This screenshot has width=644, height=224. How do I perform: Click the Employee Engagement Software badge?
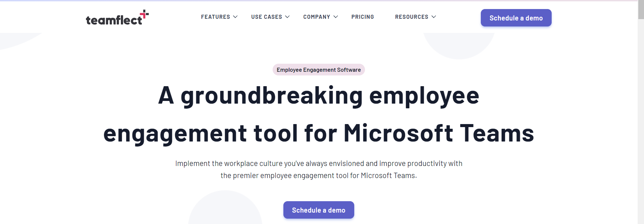318,70
